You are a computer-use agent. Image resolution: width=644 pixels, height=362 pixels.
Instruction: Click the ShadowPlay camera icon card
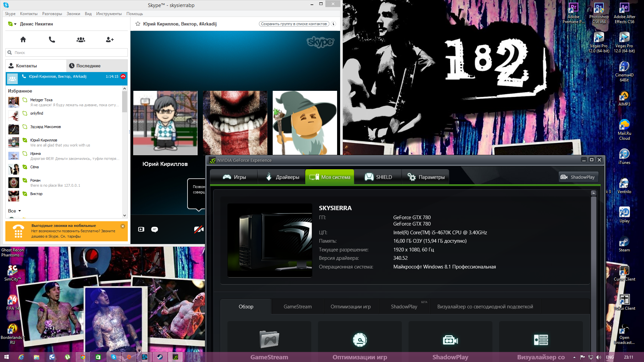pyautogui.click(x=450, y=340)
